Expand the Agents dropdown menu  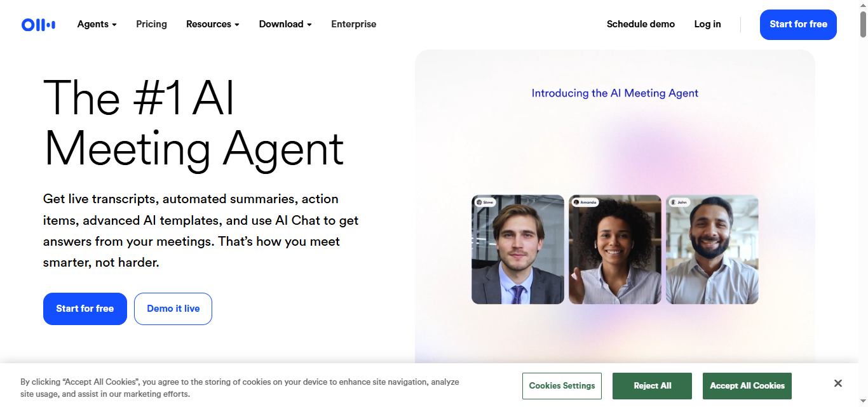pyautogui.click(x=97, y=24)
